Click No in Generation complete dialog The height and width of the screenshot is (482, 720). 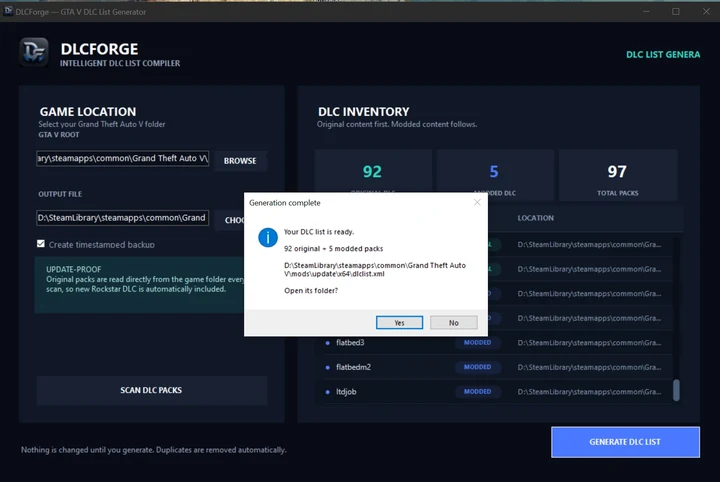[454, 323]
